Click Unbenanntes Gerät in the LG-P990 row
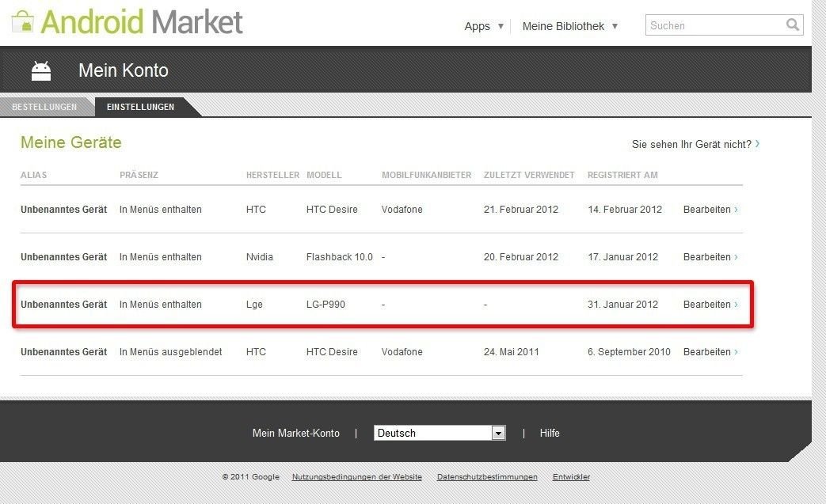Viewport: 826px width, 504px height. 63,304
